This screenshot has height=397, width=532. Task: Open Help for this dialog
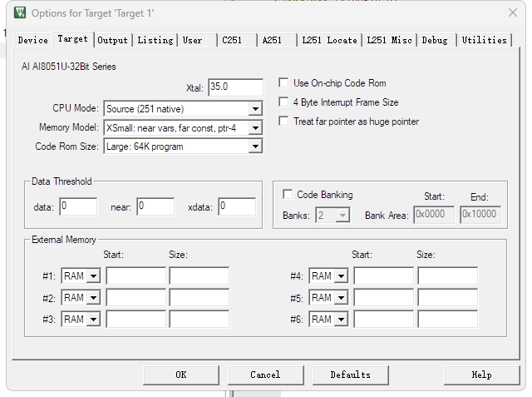[481, 375]
